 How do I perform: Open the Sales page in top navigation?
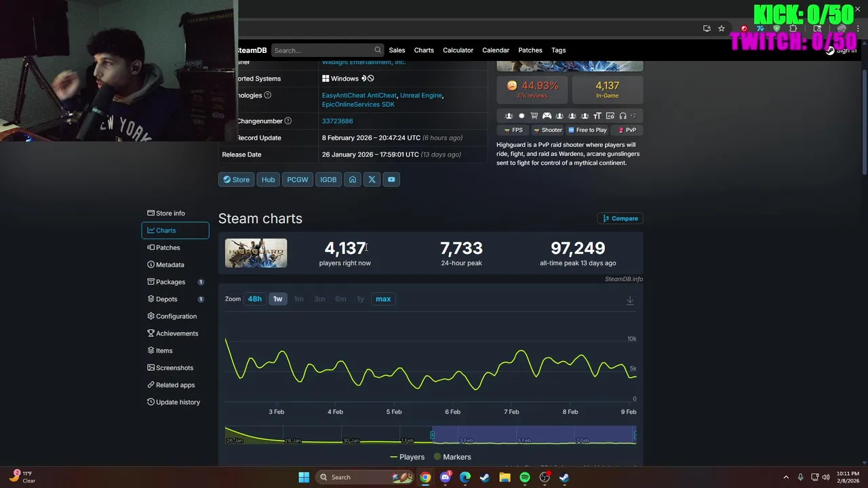[397, 50]
